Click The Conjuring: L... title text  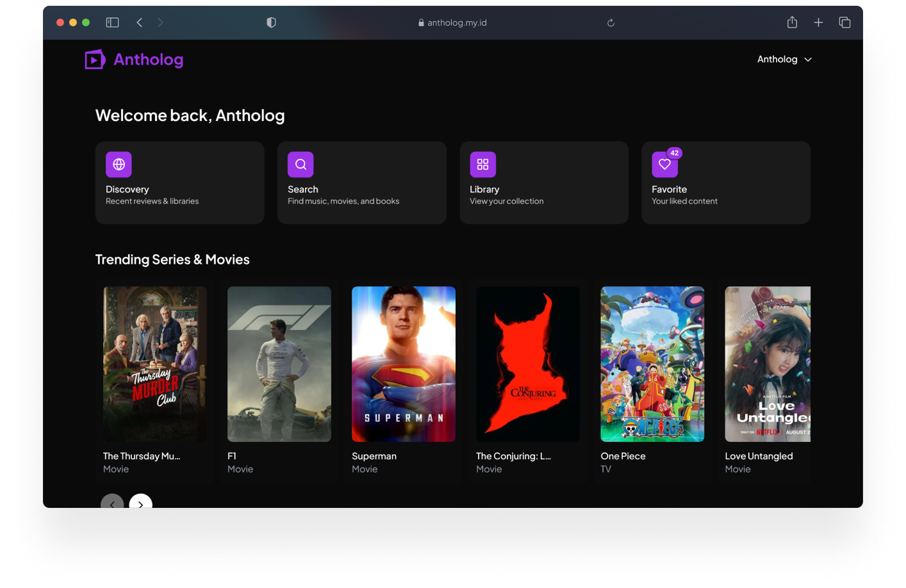[513, 456]
